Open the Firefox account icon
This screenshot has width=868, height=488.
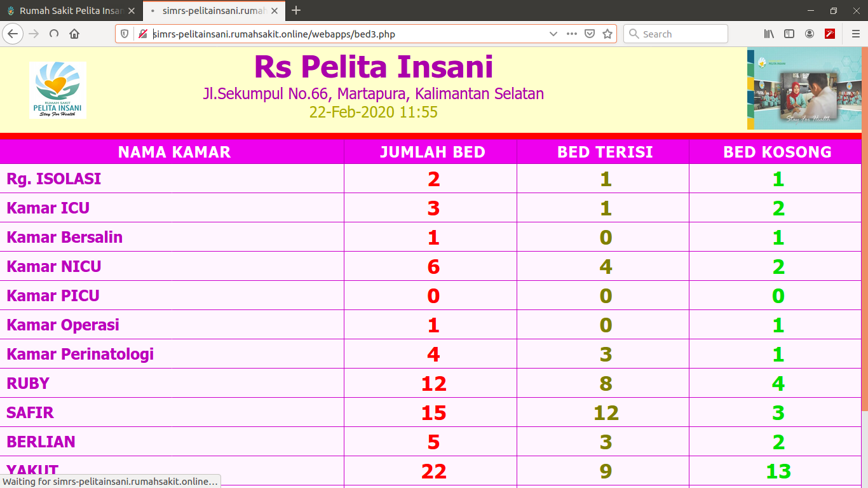pyautogui.click(x=810, y=34)
